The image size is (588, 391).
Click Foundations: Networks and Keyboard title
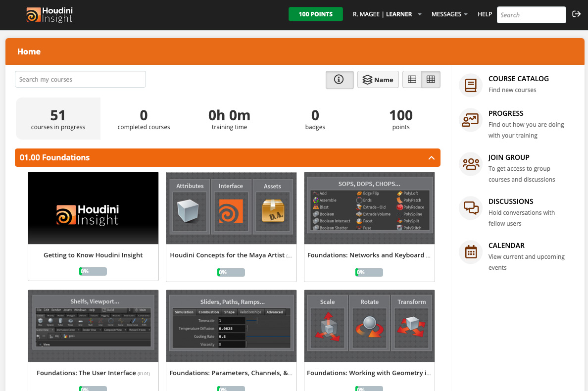(x=369, y=255)
